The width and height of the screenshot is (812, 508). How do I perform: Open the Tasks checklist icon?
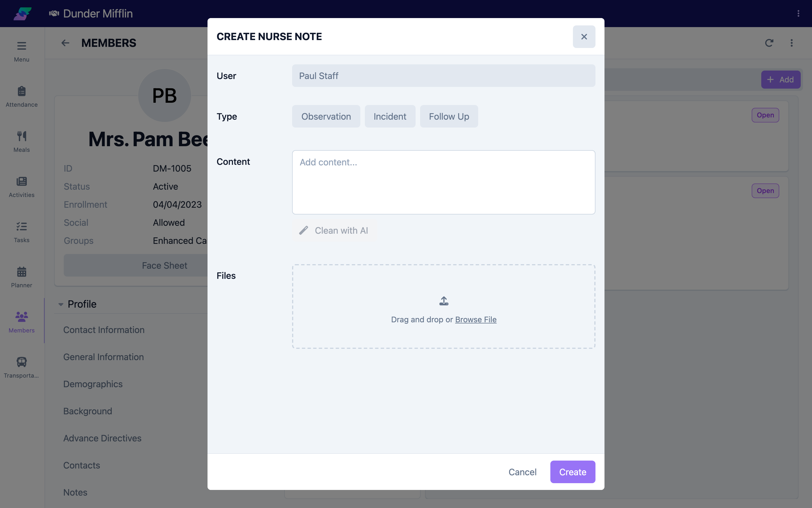tap(21, 226)
